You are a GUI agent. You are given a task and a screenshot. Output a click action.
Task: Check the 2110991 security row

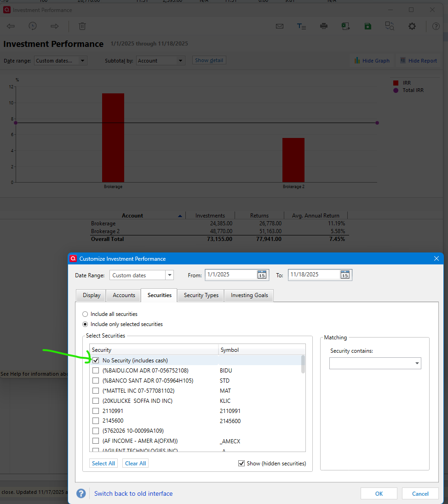tap(96, 411)
